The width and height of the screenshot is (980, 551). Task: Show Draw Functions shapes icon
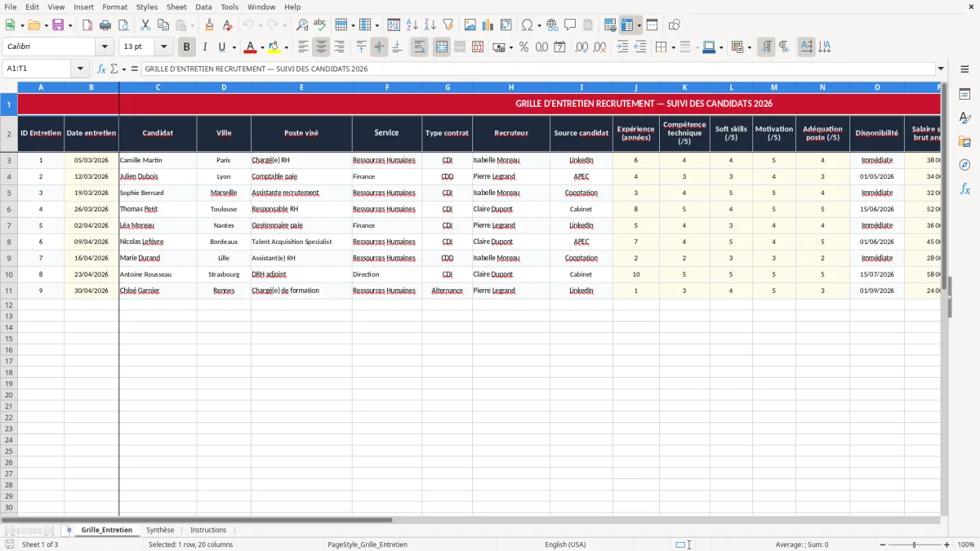click(x=675, y=25)
